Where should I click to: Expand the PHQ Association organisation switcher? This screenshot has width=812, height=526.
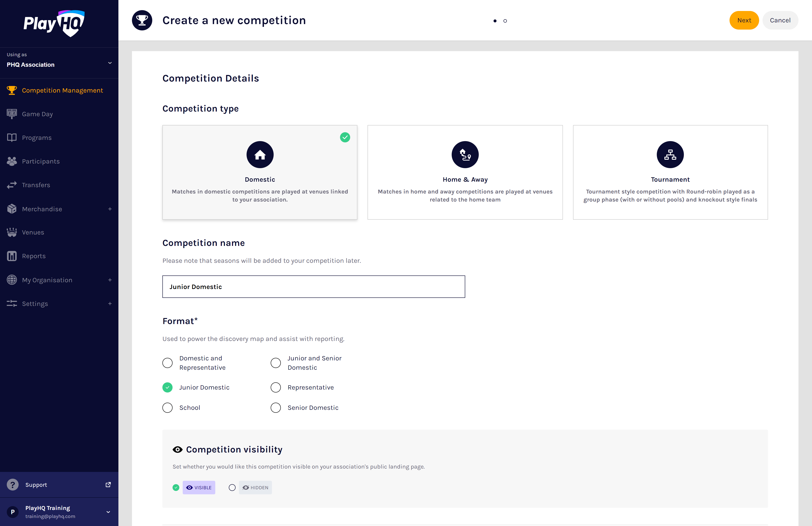(x=110, y=63)
